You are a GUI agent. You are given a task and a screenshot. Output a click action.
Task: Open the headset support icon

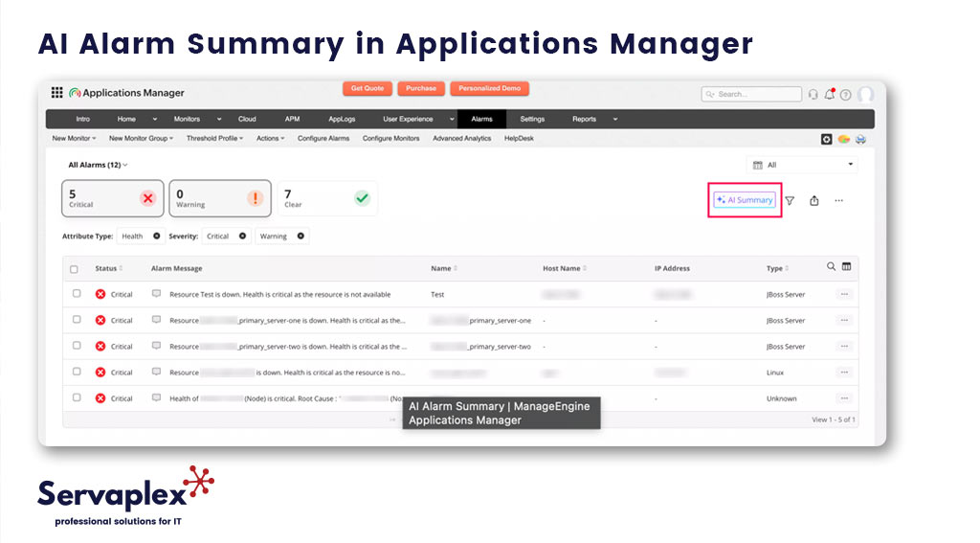[x=813, y=95]
